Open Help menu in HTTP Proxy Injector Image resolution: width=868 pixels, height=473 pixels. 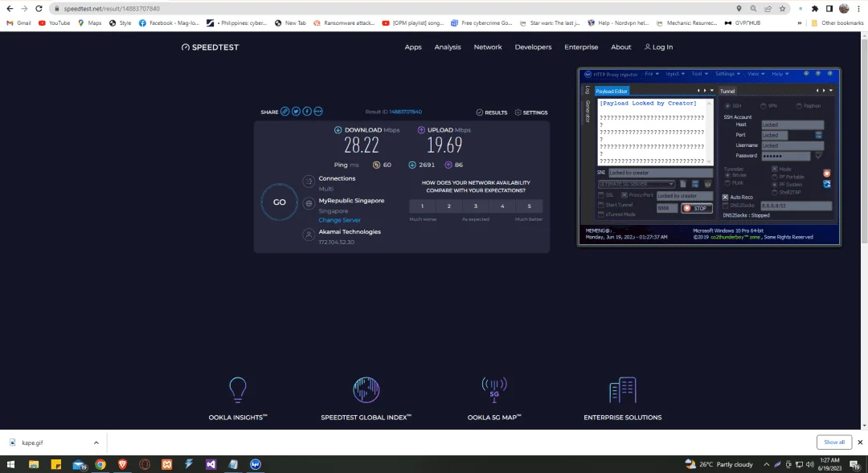[x=780, y=74]
